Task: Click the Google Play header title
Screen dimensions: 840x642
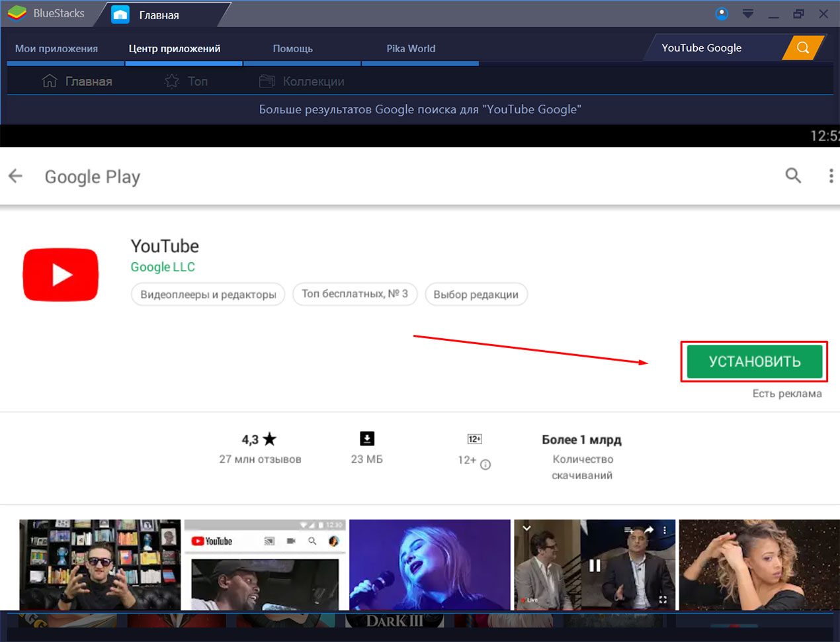Action: [x=93, y=177]
